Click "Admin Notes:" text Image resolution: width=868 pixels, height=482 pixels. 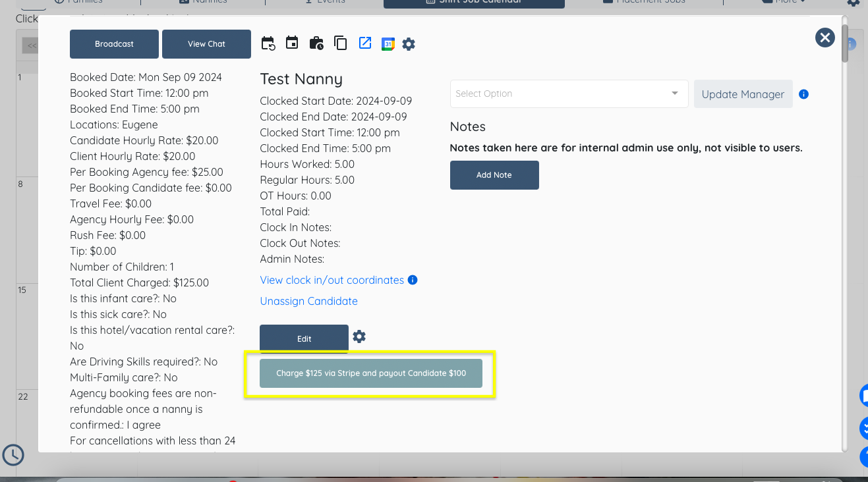[292, 259]
